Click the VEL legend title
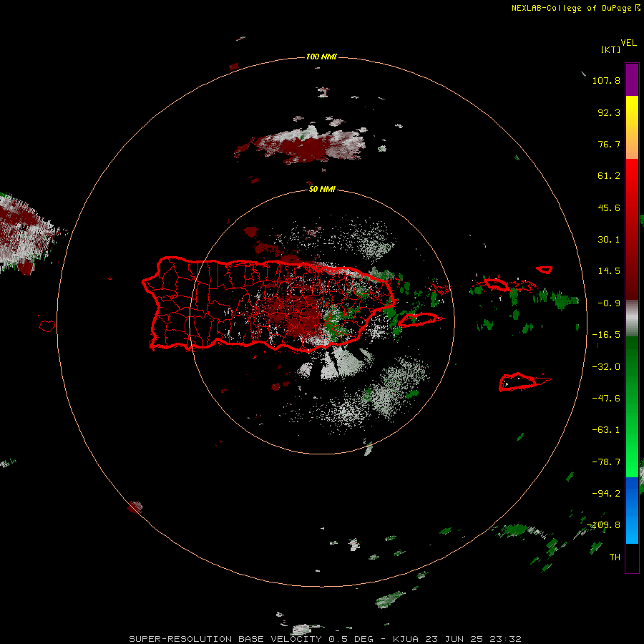The image size is (644, 644). click(628, 43)
